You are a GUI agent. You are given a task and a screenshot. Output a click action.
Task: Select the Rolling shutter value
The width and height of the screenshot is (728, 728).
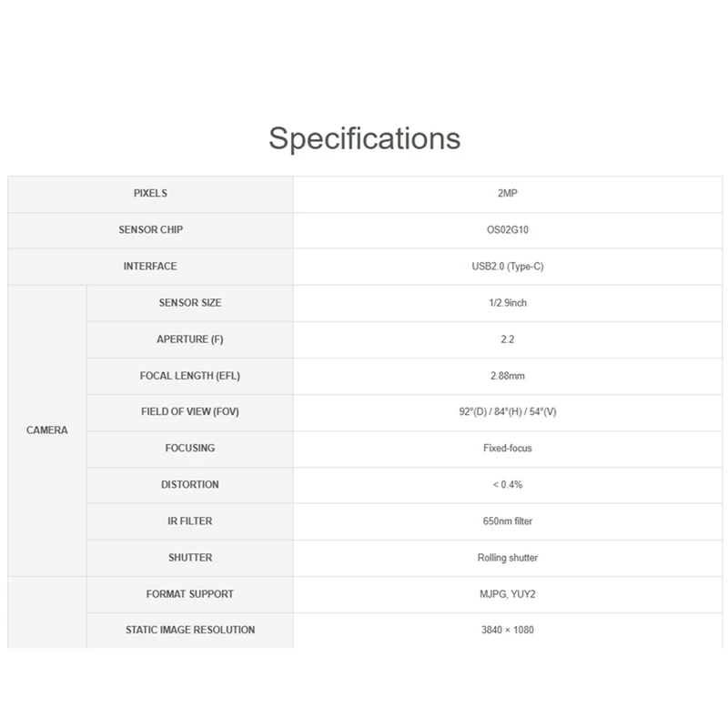pos(507,558)
